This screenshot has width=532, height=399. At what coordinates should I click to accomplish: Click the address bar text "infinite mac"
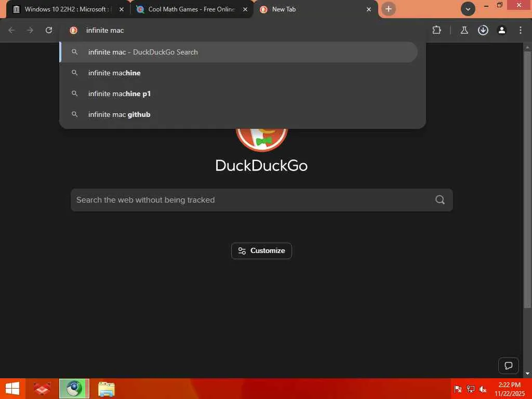click(105, 30)
